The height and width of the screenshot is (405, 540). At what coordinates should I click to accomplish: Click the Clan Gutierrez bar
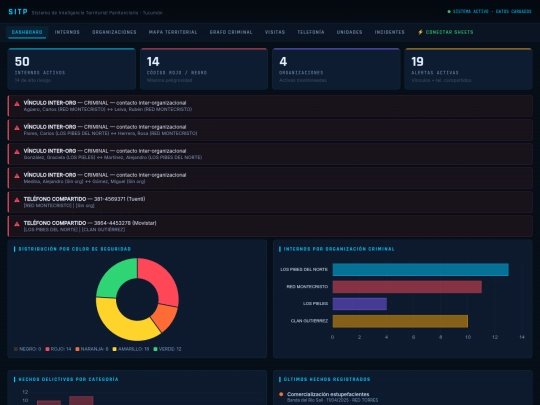(x=400, y=321)
